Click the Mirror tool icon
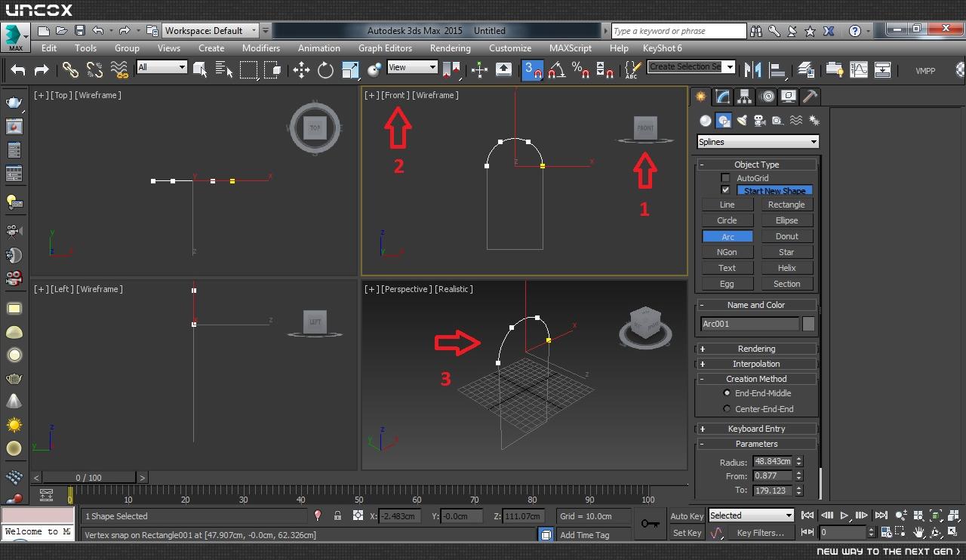The height and width of the screenshot is (560, 966). [x=752, y=70]
